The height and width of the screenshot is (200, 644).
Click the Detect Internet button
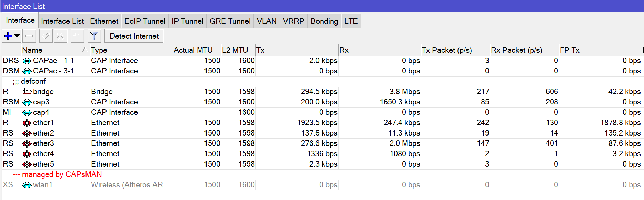tap(134, 36)
